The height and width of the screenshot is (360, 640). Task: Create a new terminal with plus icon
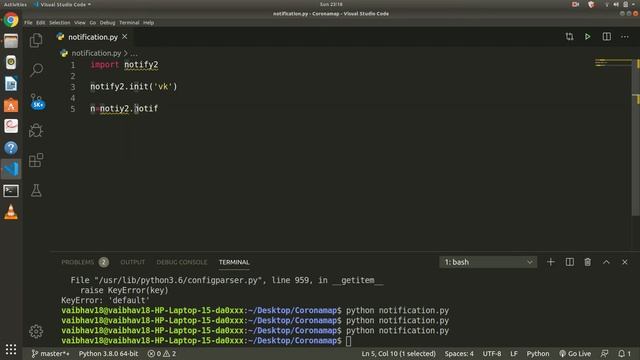(x=551, y=262)
